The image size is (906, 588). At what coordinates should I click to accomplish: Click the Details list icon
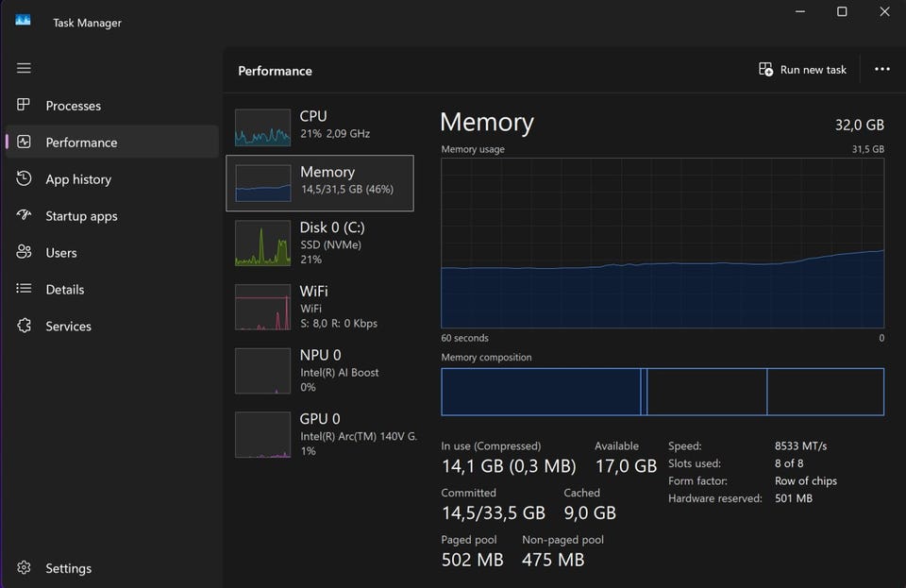click(25, 290)
